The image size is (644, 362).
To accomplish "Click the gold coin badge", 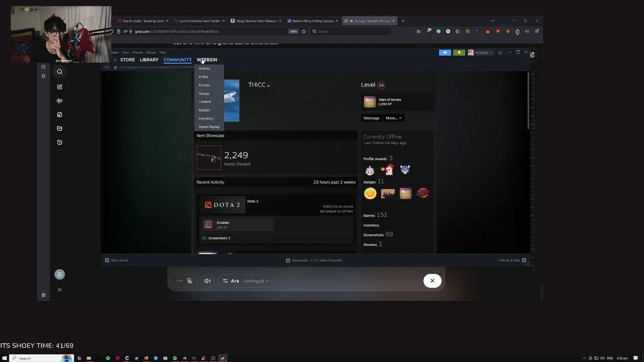I will pos(370,193).
